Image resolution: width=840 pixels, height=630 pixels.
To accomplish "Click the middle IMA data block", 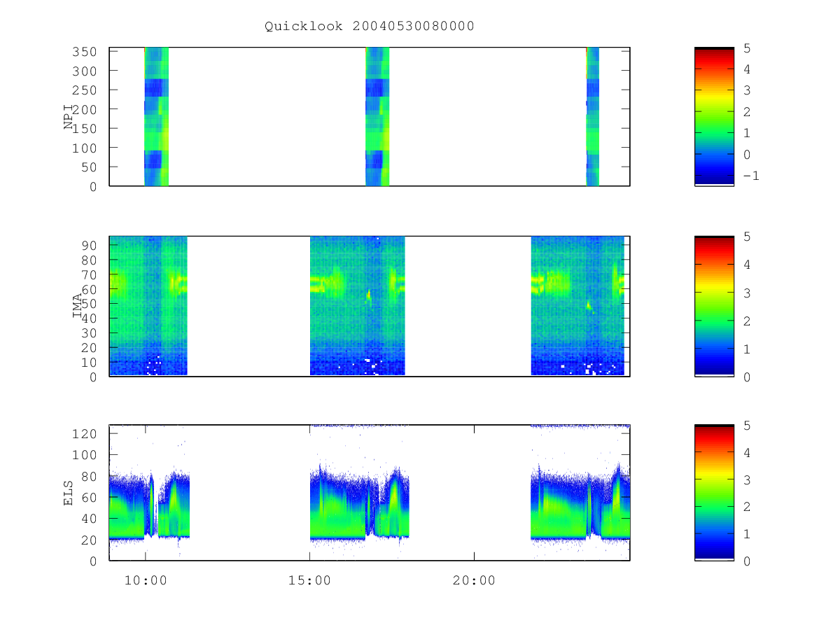I will point(358,306).
